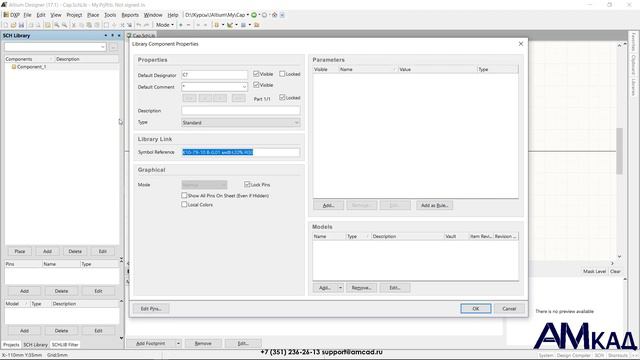Click the Zoom In magnifier icon

[x=57, y=25]
